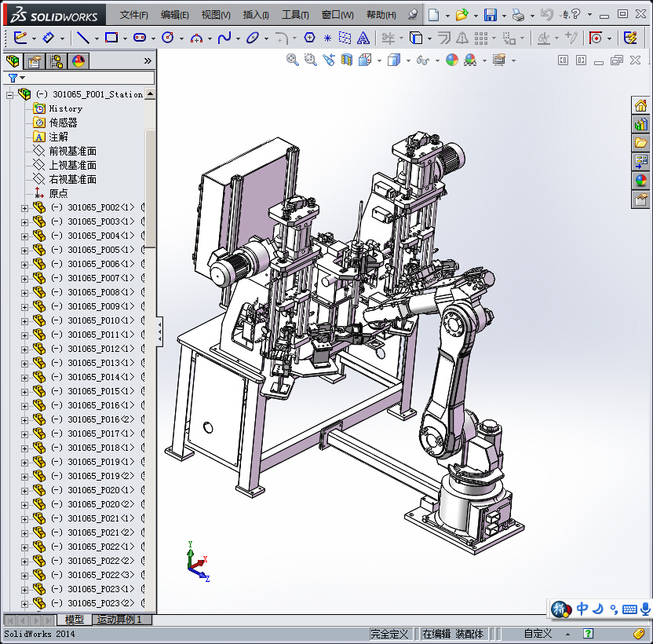653x644 pixels.
Task: Select the Line sketch tool
Action: [x=82, y=38]
